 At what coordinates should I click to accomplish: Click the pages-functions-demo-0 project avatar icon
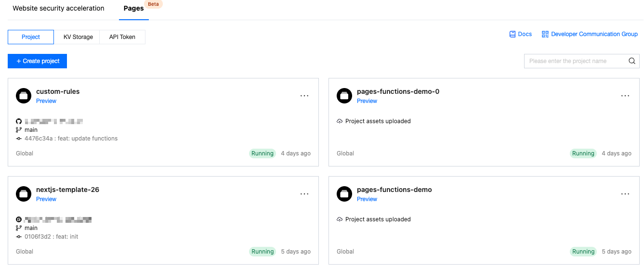(344, 96)
